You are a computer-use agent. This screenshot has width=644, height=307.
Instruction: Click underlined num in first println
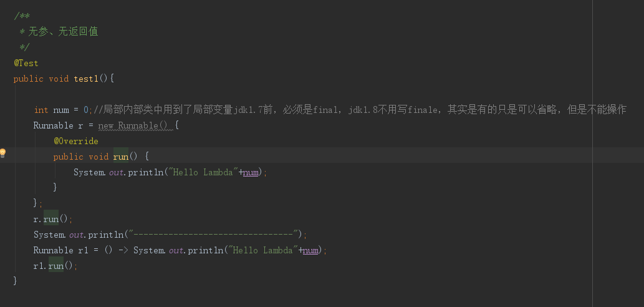pyautogui.click(x=251, y=172)
